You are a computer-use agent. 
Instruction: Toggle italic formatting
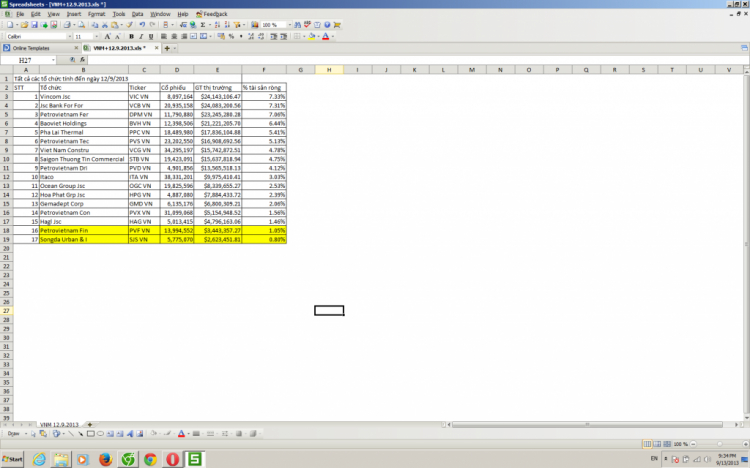coord(141,36)
